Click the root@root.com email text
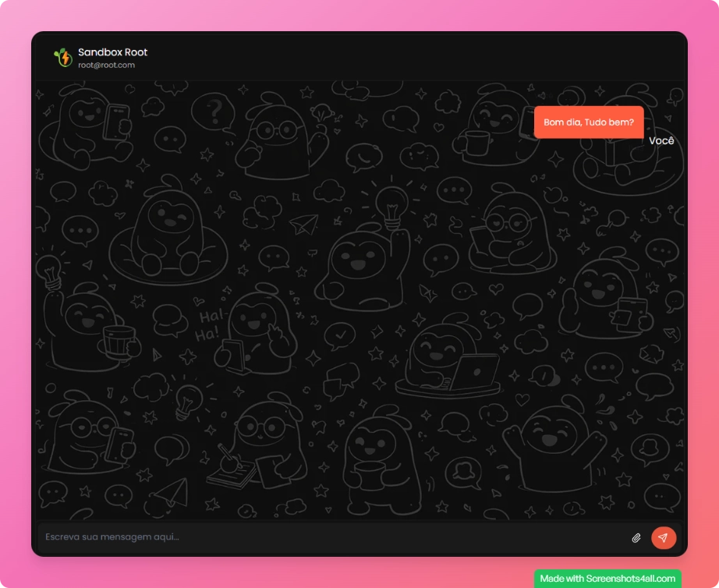Viewport: 719px width, 588px height. [106, 66]
